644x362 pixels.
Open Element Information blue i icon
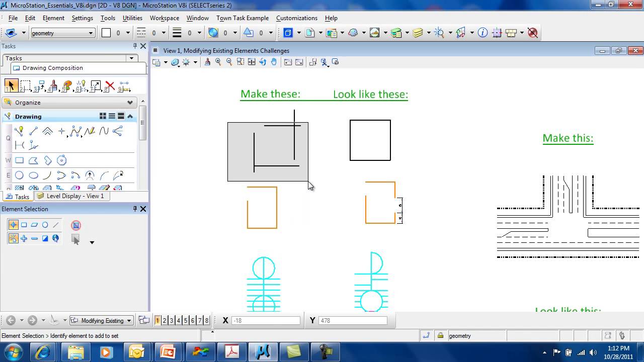(x=482, y=33)
